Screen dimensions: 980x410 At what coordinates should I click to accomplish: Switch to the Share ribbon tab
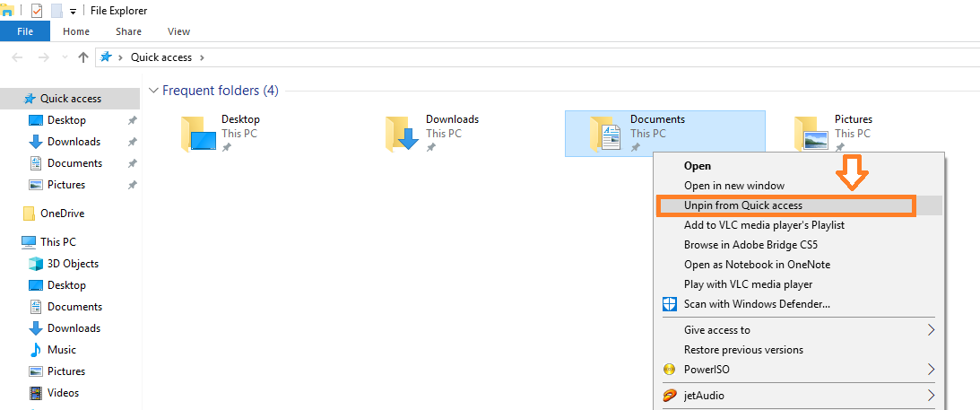pyautogui.click(x=128, y=31)
